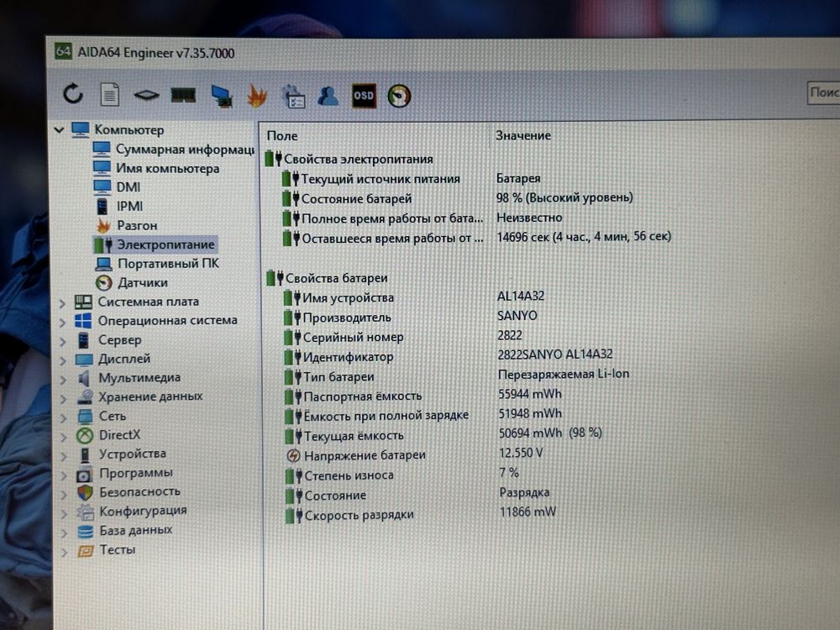
Task: Open the checklist toolbar icon
Action: [293, 97]
